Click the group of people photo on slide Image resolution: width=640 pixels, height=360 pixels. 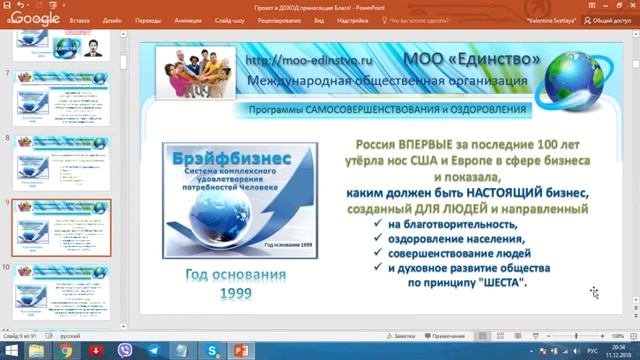click(196, 73)
